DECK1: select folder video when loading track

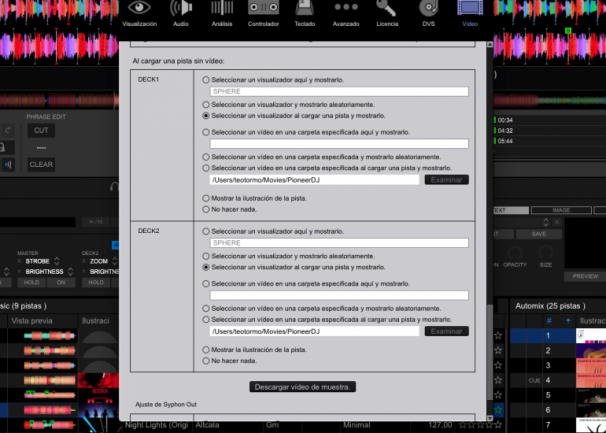[x=206, y=168]
